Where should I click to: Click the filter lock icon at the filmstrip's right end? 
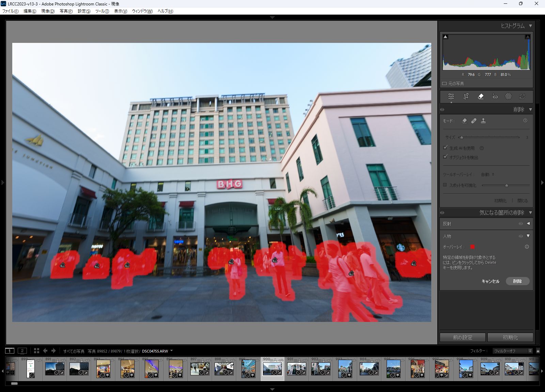538,351
